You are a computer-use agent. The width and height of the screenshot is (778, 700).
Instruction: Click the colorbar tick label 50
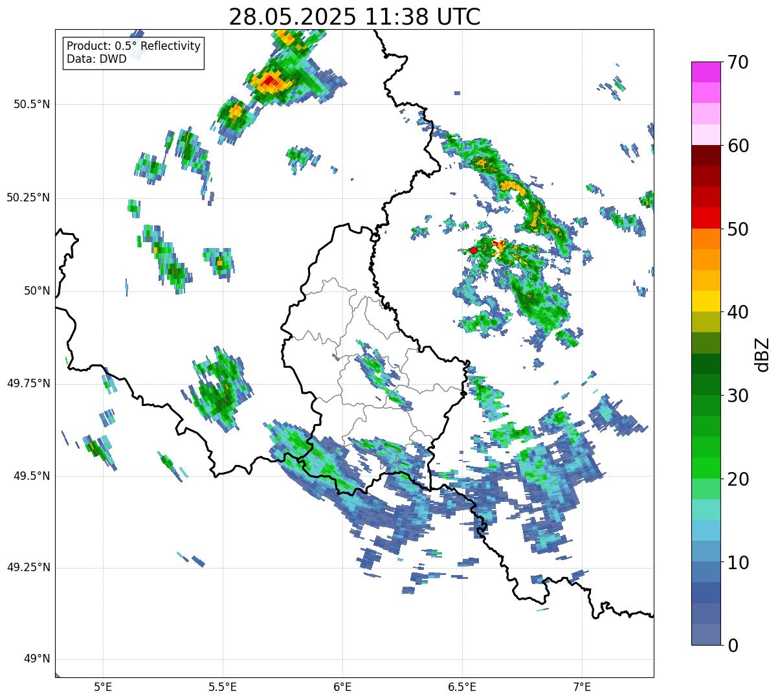point(738,229)
